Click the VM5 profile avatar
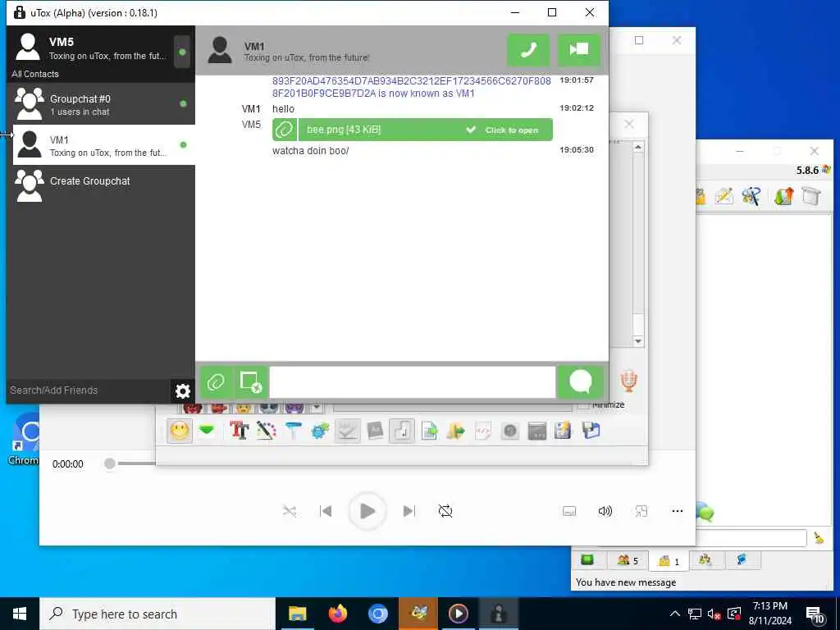This screenshot has height=630, width=840. click(x=28, y=47)
